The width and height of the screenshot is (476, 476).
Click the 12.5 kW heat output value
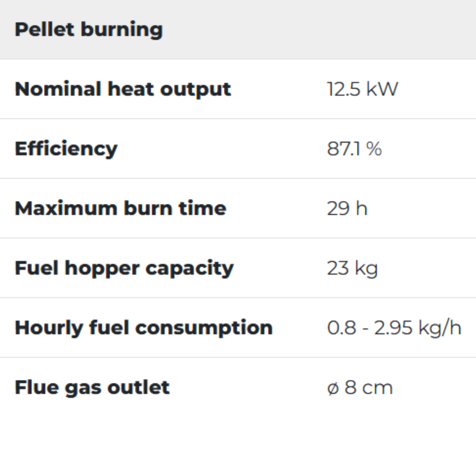click(x=362, y=89)
